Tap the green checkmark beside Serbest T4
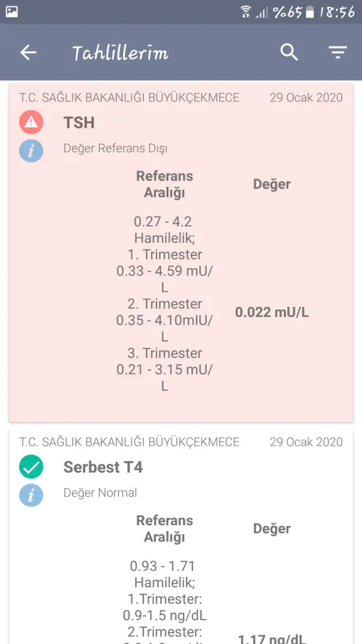Image resolution: width=362 pixels, height=644 pixels. click(x=31, y=467)
